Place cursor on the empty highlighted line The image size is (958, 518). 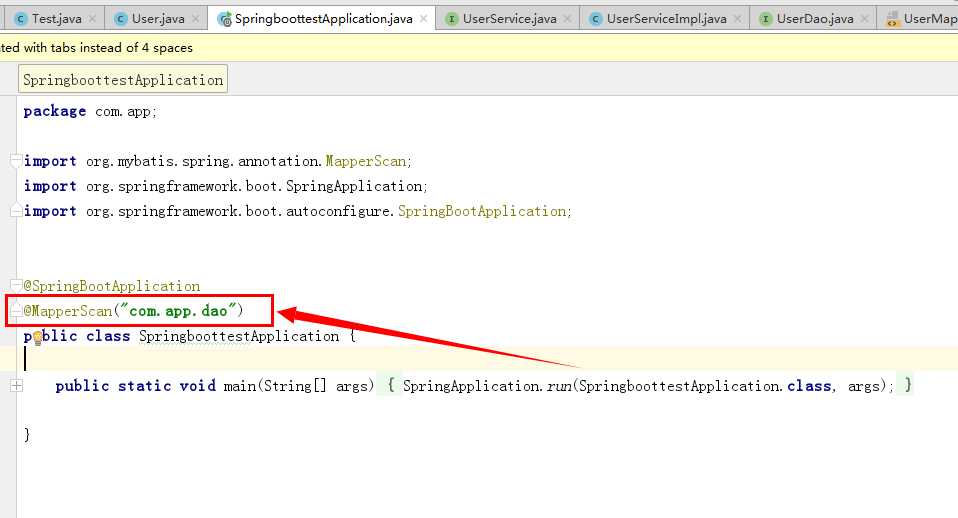(x=479, y=359)
